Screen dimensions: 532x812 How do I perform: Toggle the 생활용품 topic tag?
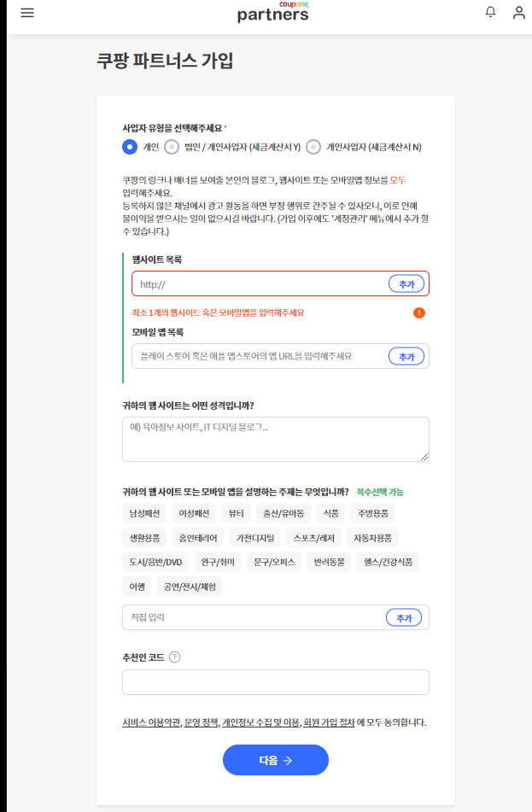tap(144, 538)
